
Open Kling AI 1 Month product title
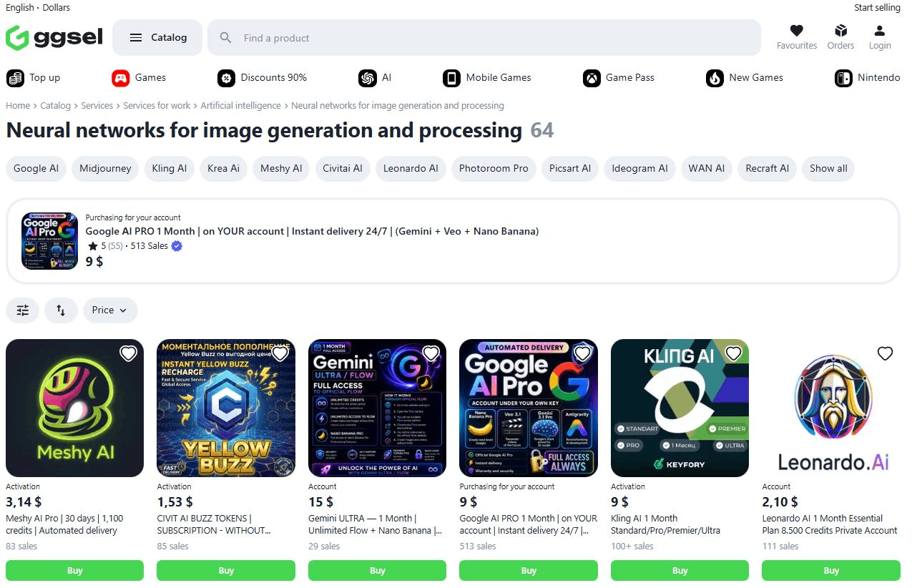pos(665,524)
